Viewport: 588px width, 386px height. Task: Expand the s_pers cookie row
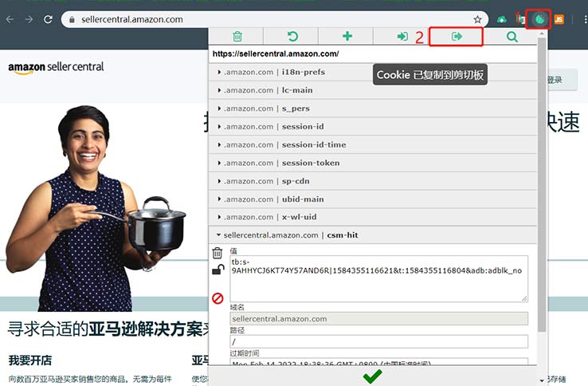tap(373, 108)
